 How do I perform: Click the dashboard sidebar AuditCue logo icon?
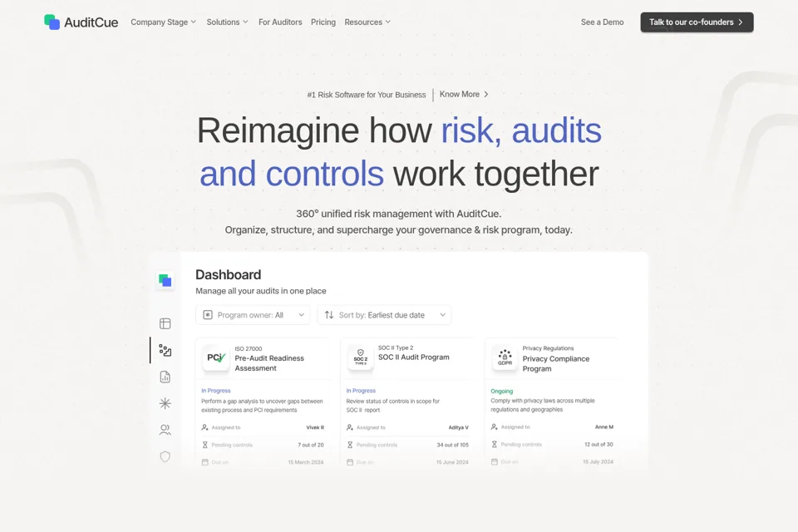[165, 280]
